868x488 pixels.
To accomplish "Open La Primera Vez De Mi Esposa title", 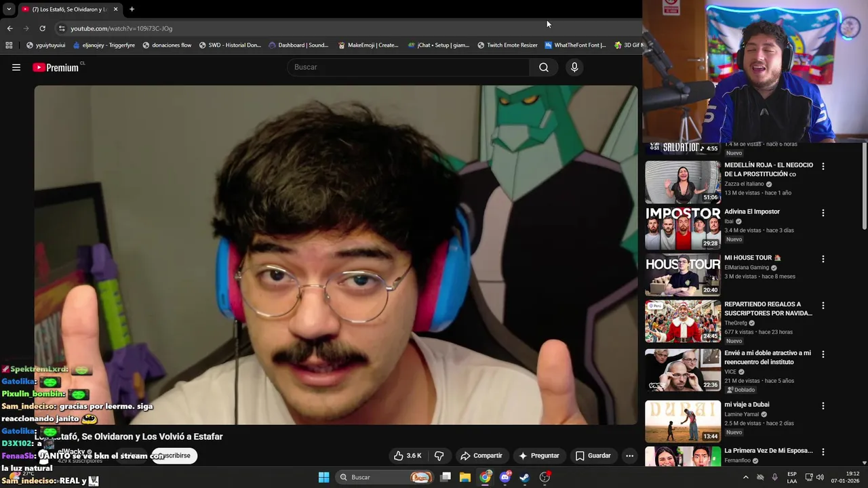I will click(x=768, y=451).
